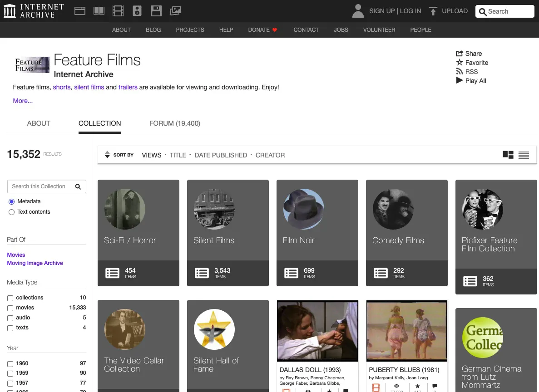Open the BLOG menu item
The image size is (539, 392).
[153, 30]
